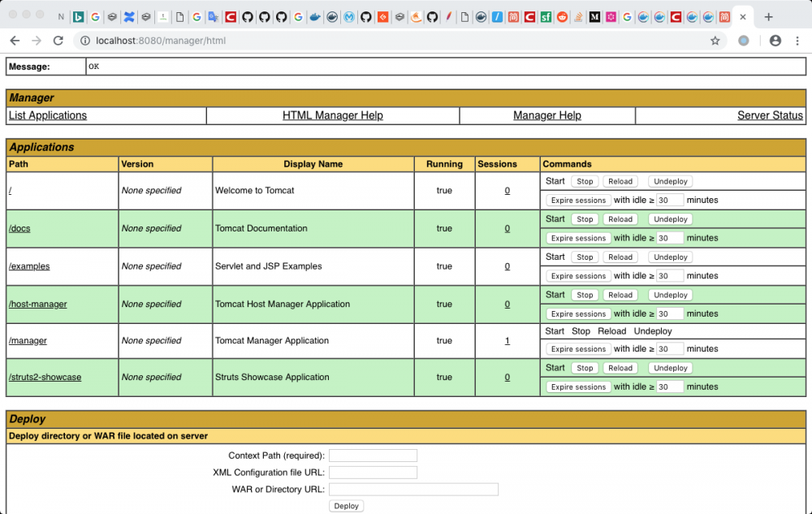Image resolution: width=812 pixels, height=514 pixels.
Task: Click the Context Path input field
Action: 373,456
